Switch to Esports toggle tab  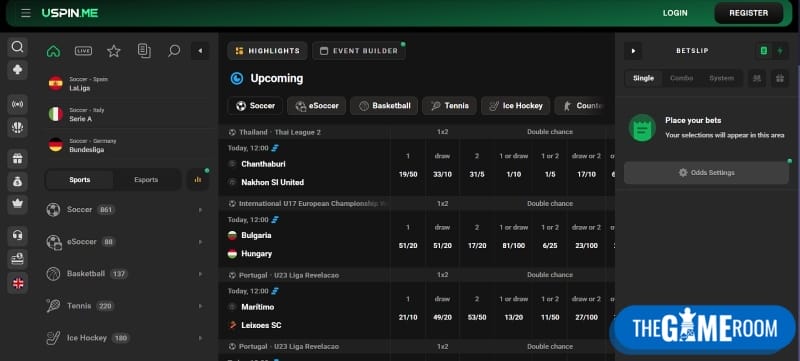tap(146, 179)
